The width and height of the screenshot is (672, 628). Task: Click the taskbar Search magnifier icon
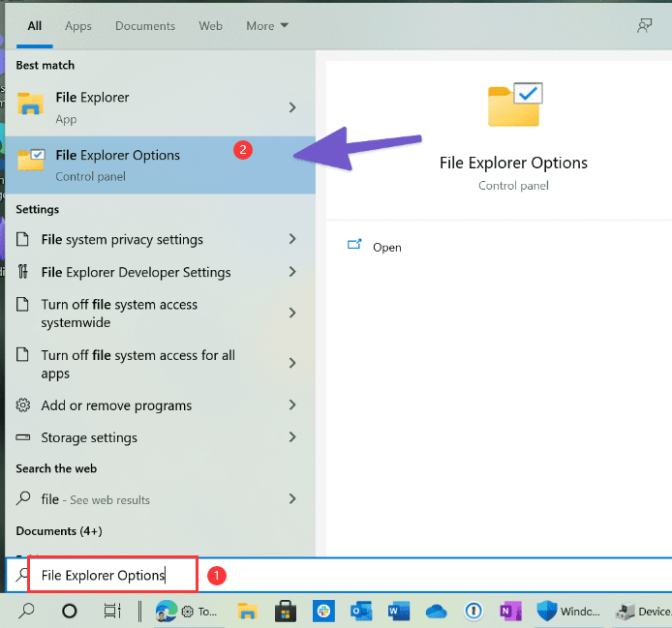tap(26, 611)
